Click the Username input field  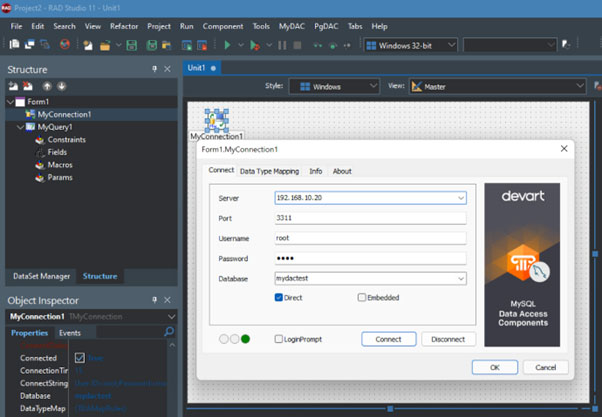(370, 238)
